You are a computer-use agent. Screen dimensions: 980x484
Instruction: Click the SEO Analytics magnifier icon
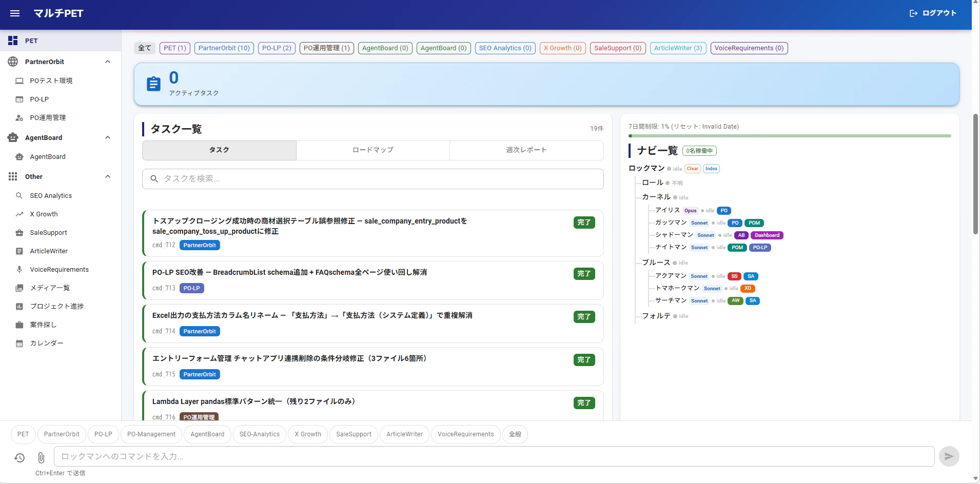[x=19, y=195]
